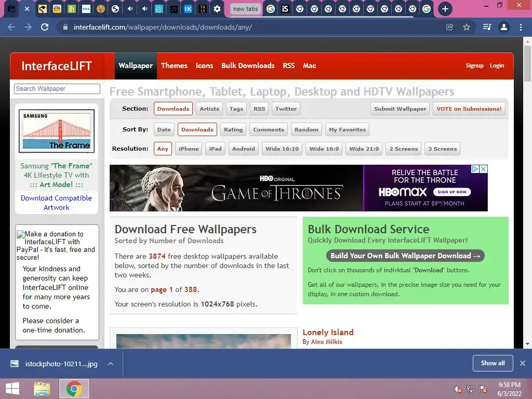Select the Twitter section button
The image size is (532, 399).
(x=286, y=109)
